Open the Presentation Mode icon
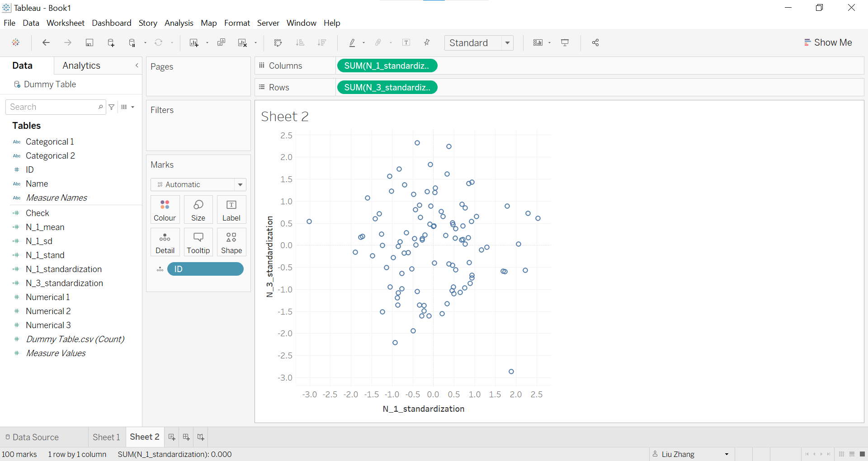The width and height of the screenshot is (868, 461). [565, 42]
